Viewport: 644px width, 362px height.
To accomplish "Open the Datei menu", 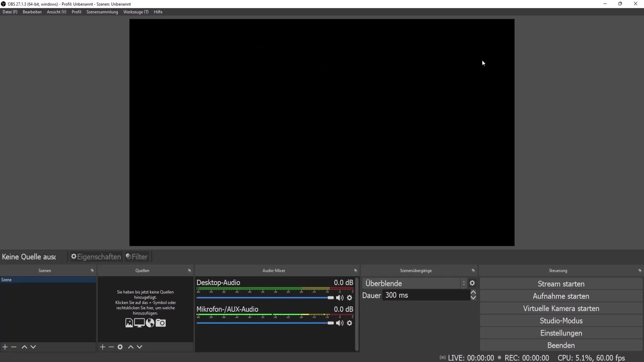I will (x=10, y=12).
